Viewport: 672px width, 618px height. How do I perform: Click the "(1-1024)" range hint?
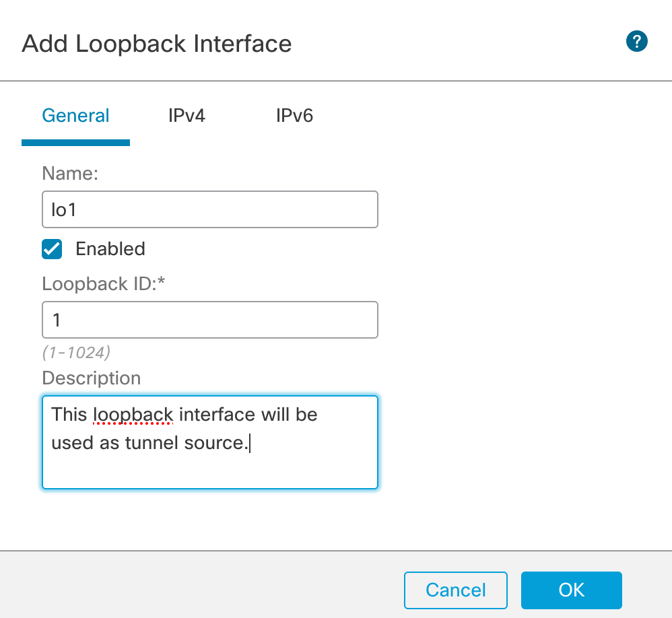76,351
